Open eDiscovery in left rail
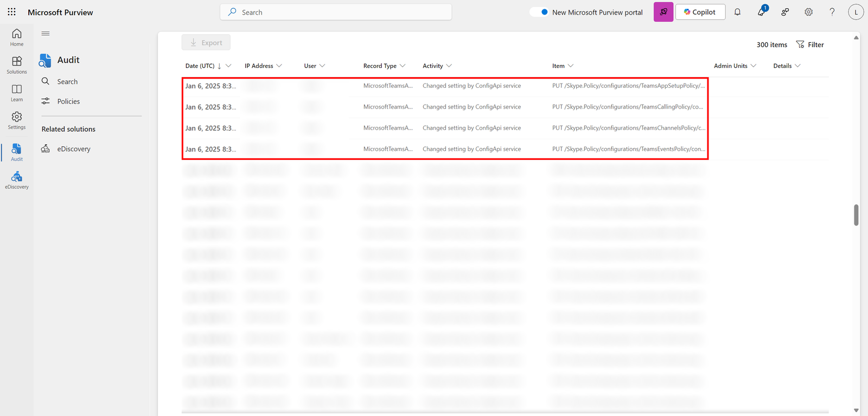 coord(17,181)
